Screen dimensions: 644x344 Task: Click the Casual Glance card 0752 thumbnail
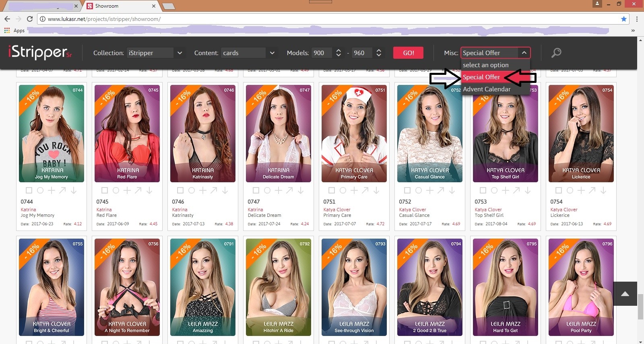430,134
